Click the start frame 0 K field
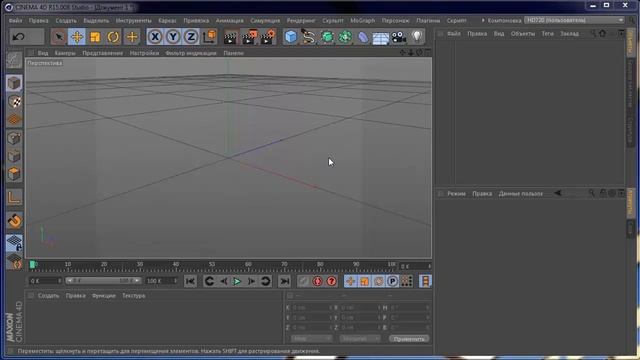The height and width of the screenshot is (360, 640). [x=45, y=281]
